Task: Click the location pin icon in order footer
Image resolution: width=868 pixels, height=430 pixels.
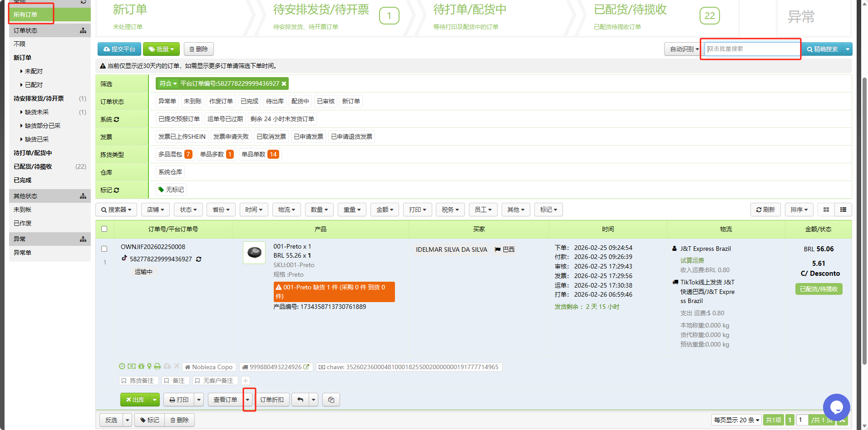Action: (x=148, y=366)
